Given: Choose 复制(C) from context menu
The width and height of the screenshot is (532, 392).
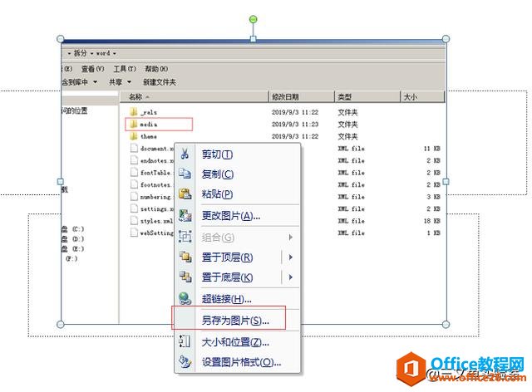Looking at the screenshot, I should tap(218, 174).
